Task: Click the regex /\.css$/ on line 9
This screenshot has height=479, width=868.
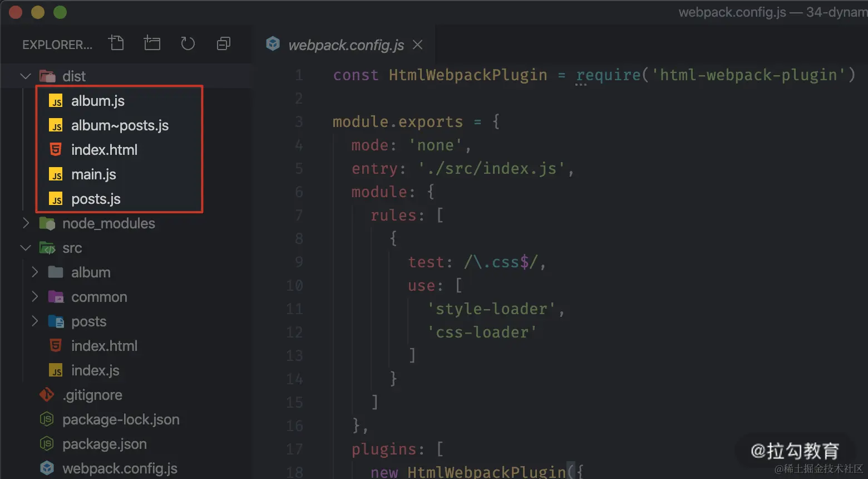Action: tap(501, 262)
